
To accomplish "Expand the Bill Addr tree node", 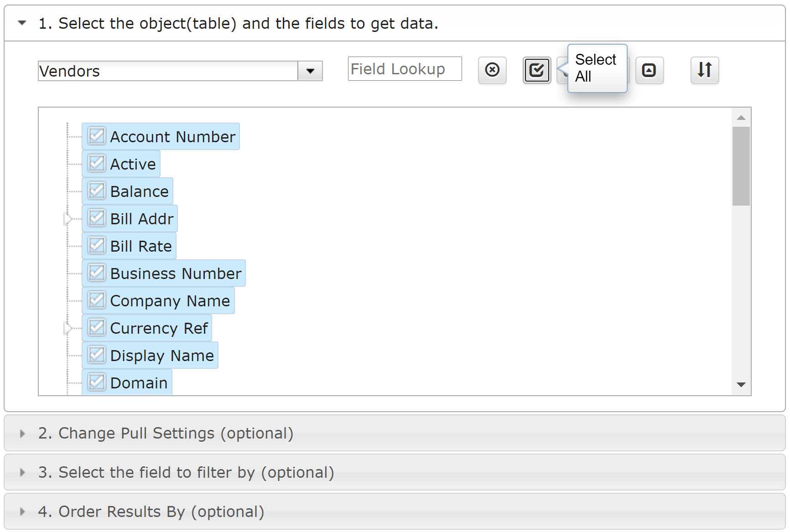I will point(68,219).
